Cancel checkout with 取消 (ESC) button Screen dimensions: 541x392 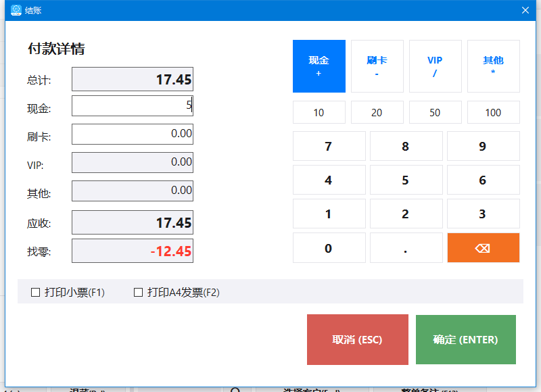tap(358, 339)
